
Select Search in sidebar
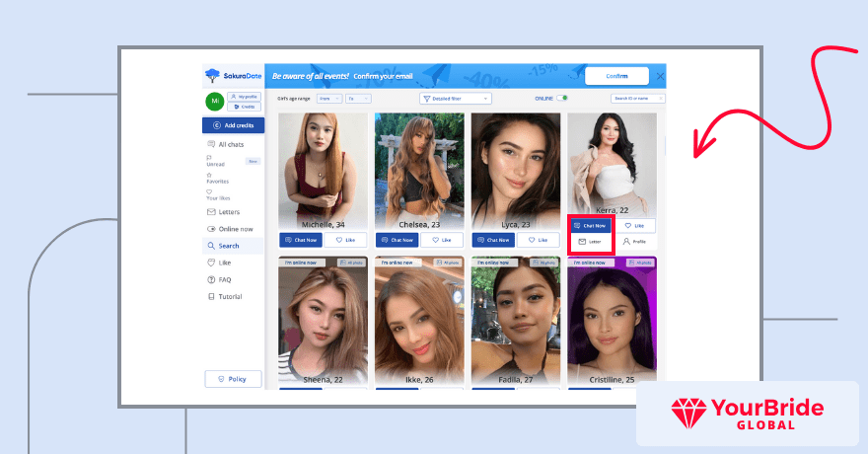233,246
